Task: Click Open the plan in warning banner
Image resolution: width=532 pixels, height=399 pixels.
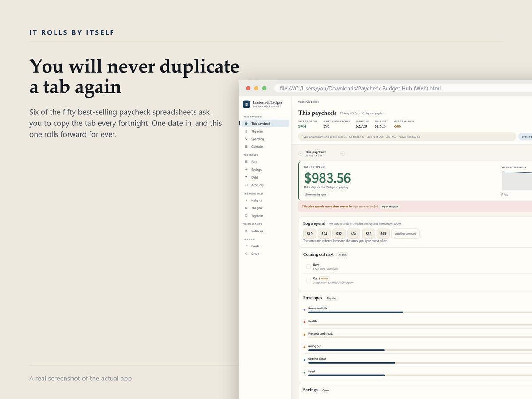Action: point(390,207)
